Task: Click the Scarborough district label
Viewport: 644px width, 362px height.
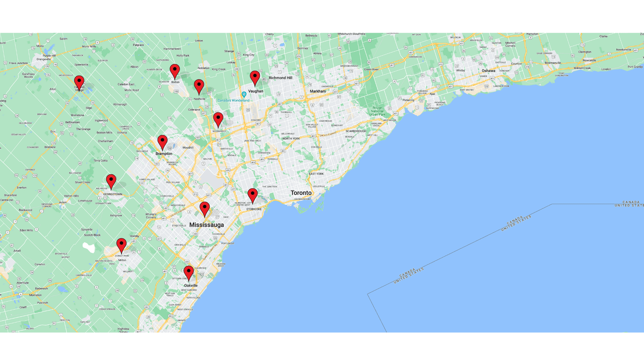Action: (x=356, y=131)
